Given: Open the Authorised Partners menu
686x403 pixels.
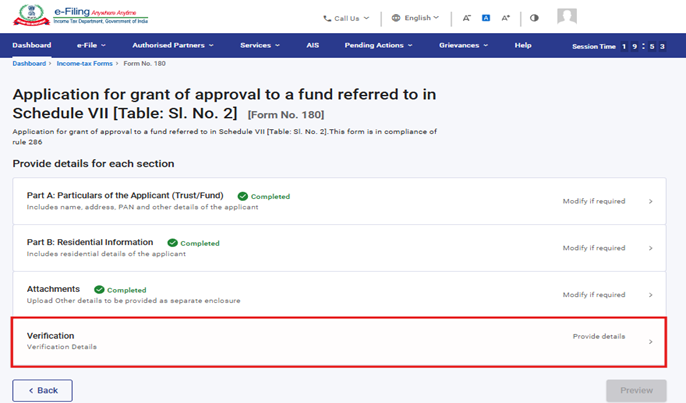Looking at the screenshot, I should tap(174, 46).
